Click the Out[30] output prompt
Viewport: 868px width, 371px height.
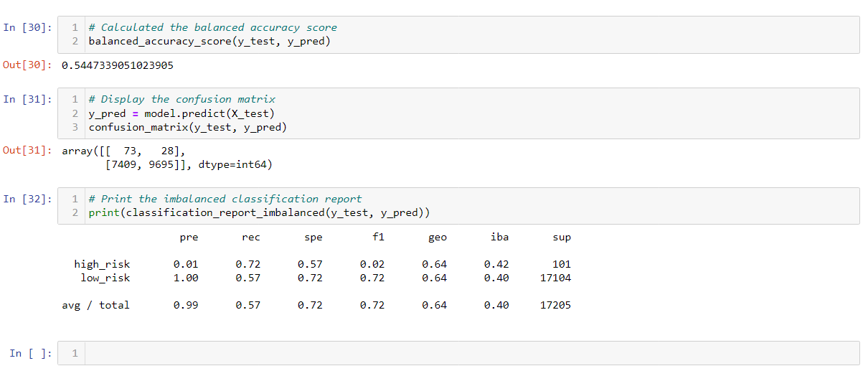pyautogui.click(x=27, y=65)
